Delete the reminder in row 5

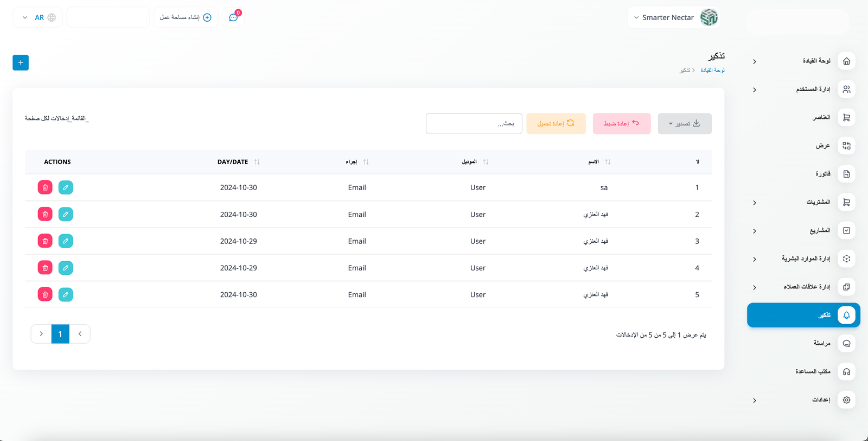coord(45,295)
